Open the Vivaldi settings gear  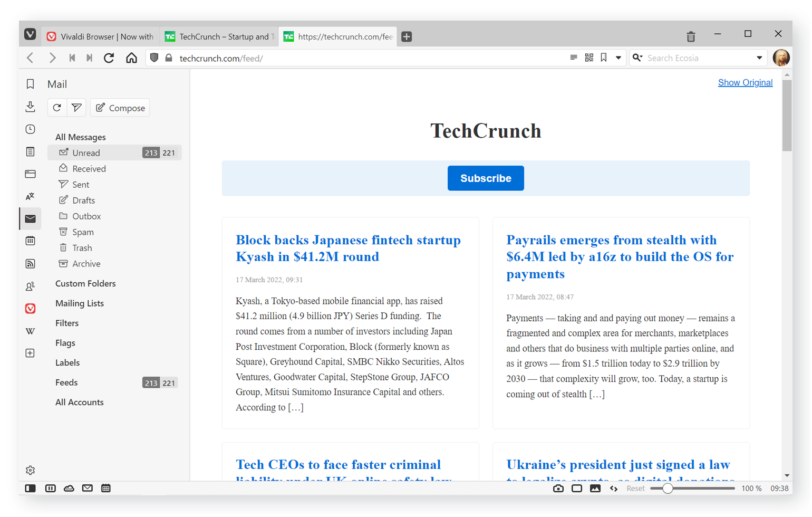[x=30, y=470]
